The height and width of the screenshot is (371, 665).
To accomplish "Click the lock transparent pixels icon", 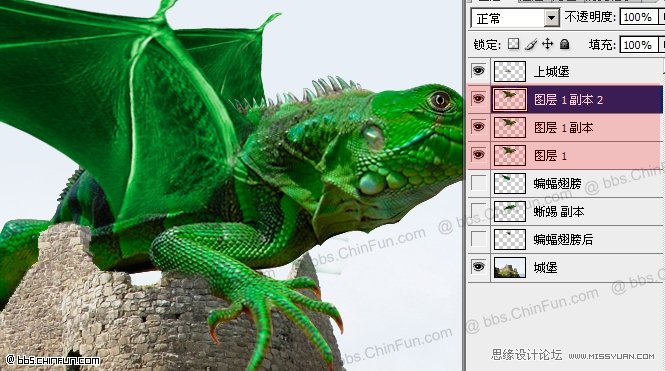I will (514, 44).
